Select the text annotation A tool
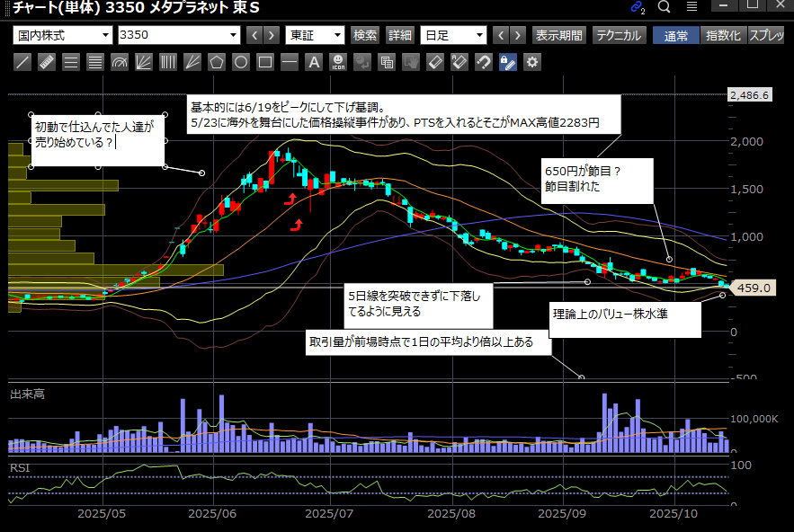Image resolution: width=794 pixels, height=532 pixels. [x=314, y=62]
